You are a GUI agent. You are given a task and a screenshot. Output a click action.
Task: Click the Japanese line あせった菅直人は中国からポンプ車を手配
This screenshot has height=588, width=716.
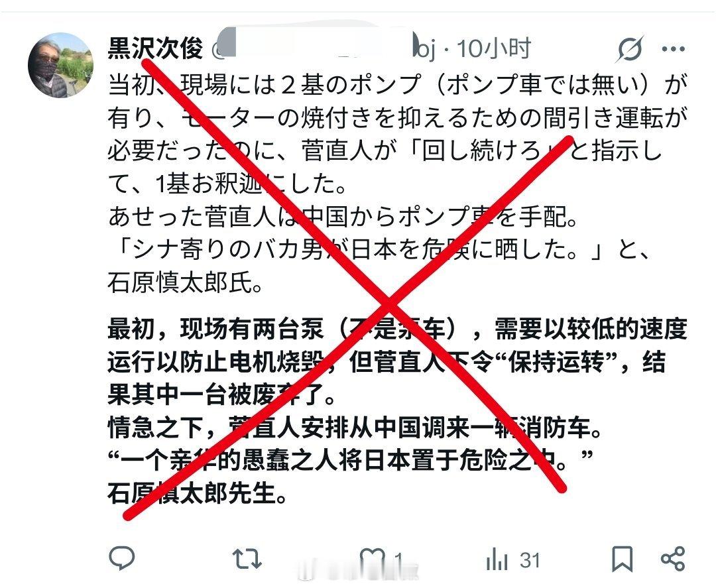(343, 217)
